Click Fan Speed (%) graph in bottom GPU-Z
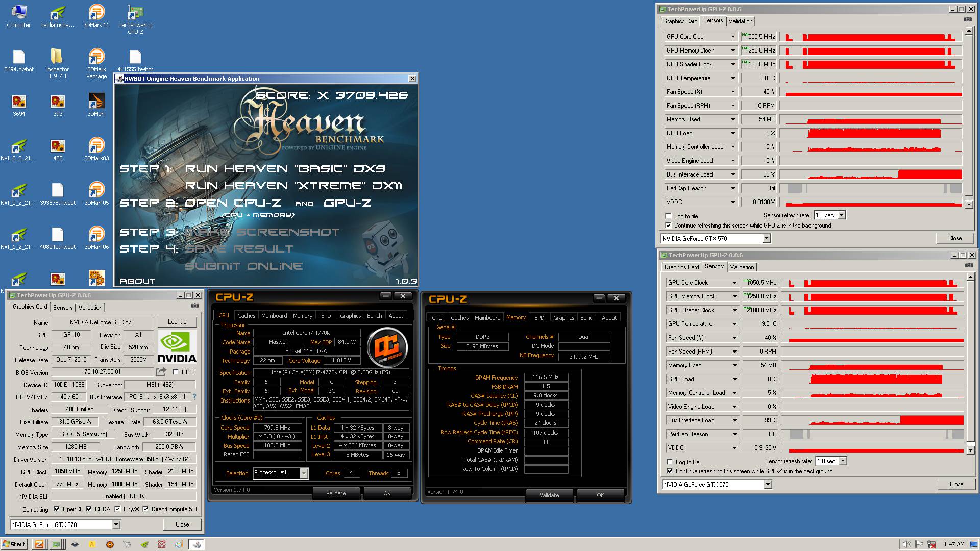This screenshot has height=551, width=980. [872, 338]
